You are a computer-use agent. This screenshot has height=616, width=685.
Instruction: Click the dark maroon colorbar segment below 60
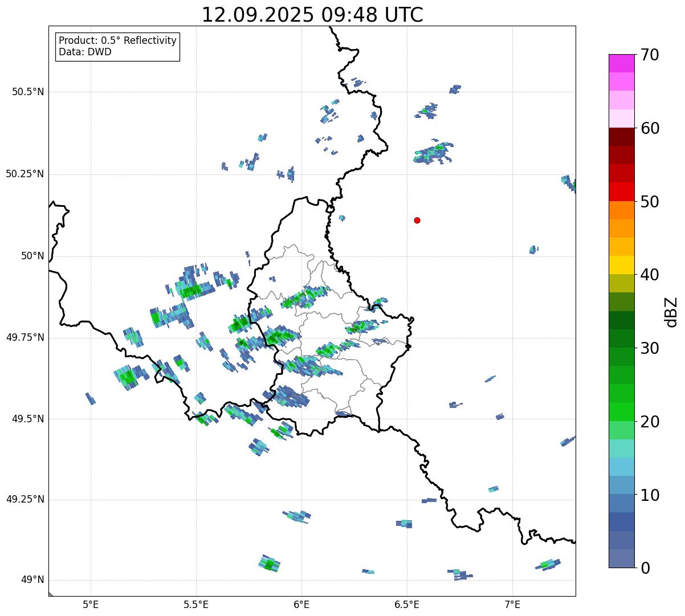point(621,137)
